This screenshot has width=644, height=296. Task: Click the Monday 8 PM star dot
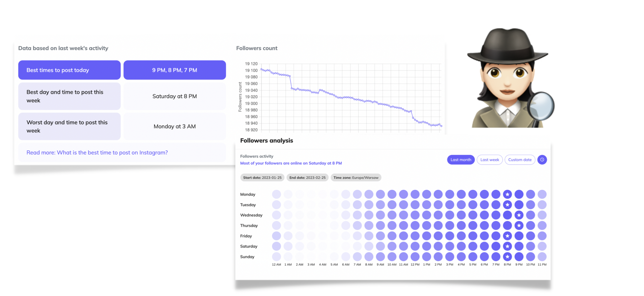point(507,194)
